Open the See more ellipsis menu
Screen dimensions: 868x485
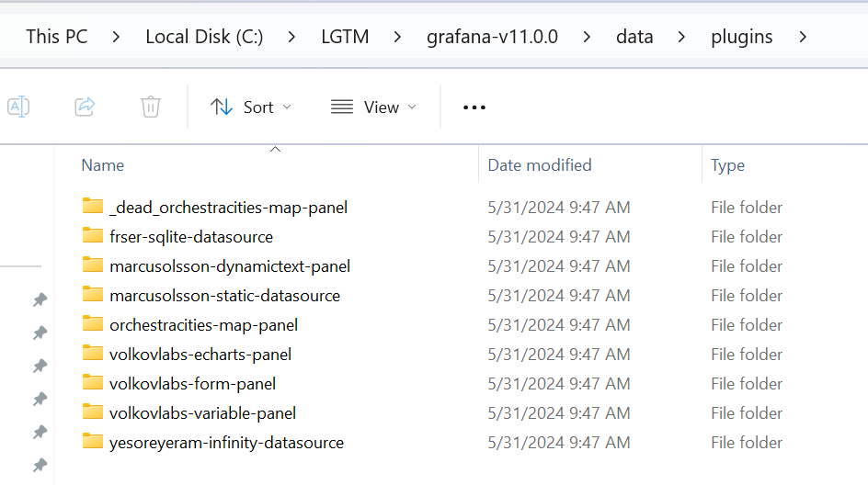click(474, 107)
